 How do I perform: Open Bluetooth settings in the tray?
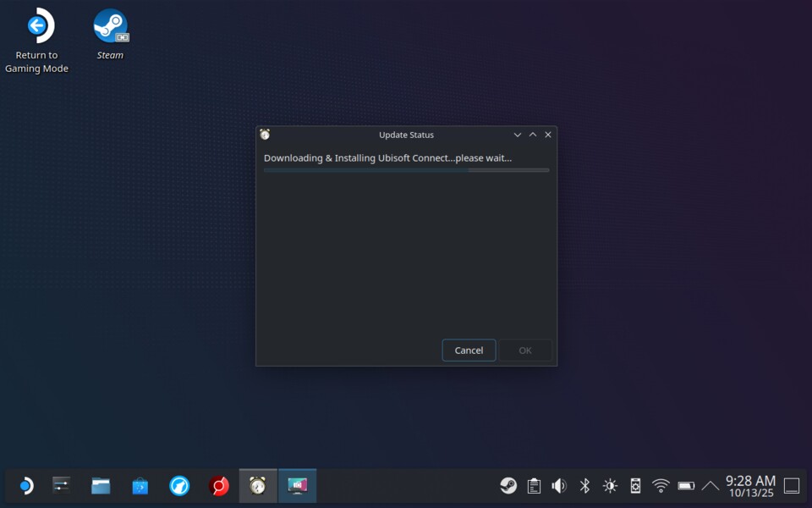tap(584, 486)
